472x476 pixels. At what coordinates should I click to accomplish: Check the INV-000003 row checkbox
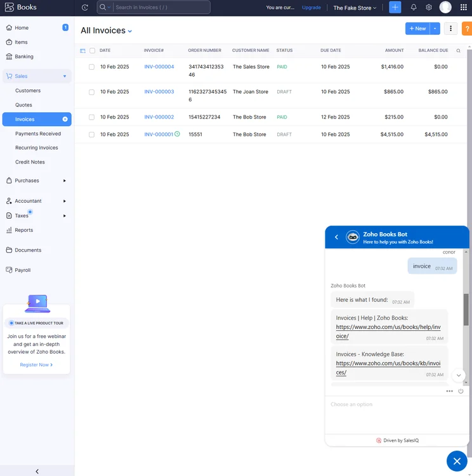pyautogui.click(x=91, y=92)
